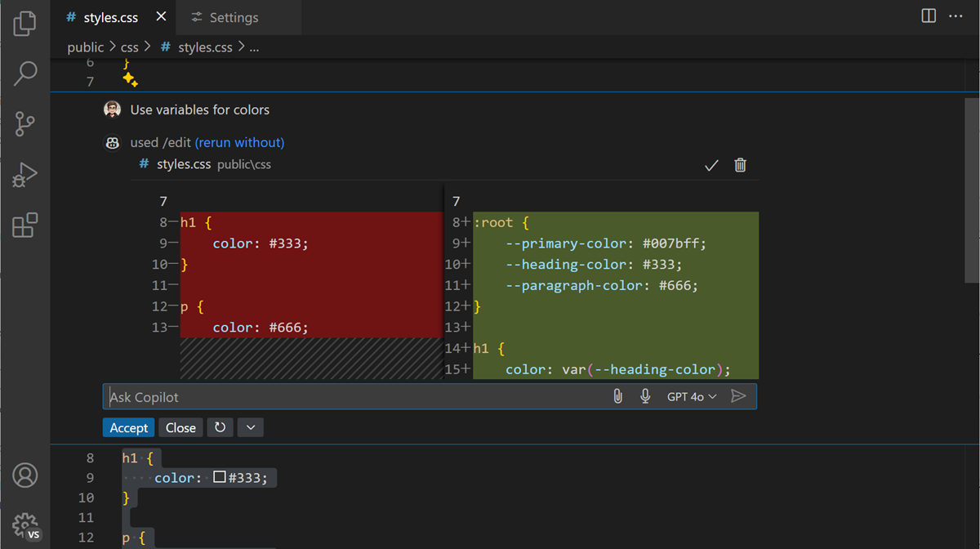Open the Run and Debug view
980x549 pixels.
(25, 175)
